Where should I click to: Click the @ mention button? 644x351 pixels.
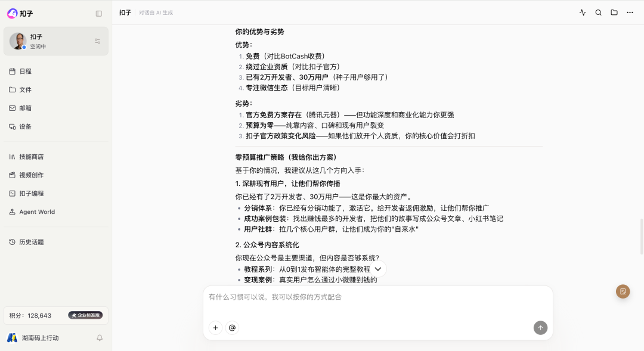tap(232, 328)
